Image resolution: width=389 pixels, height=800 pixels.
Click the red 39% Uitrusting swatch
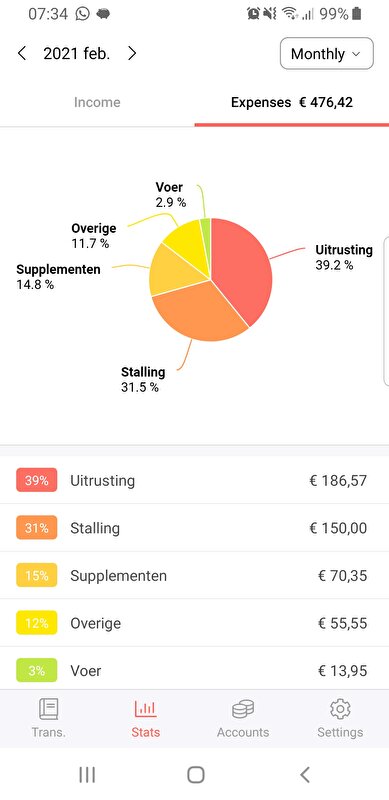coord(37,480)
